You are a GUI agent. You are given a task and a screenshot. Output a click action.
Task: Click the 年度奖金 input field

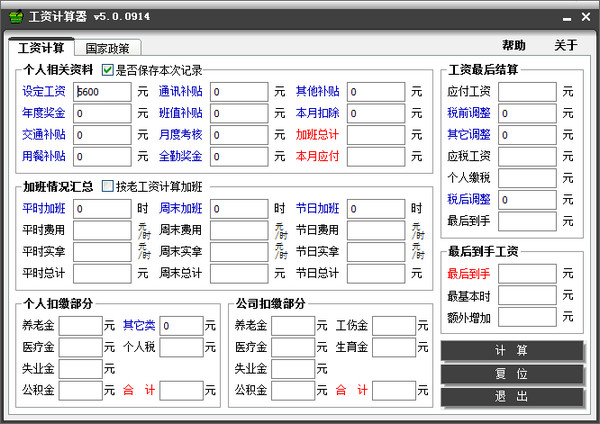(x=102, y=113)
